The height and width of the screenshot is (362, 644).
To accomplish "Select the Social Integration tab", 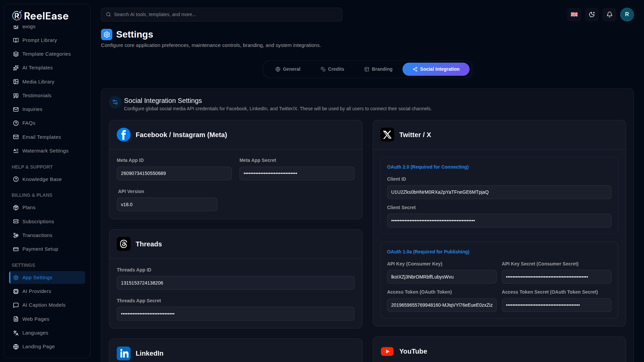I will pos(436,69).
